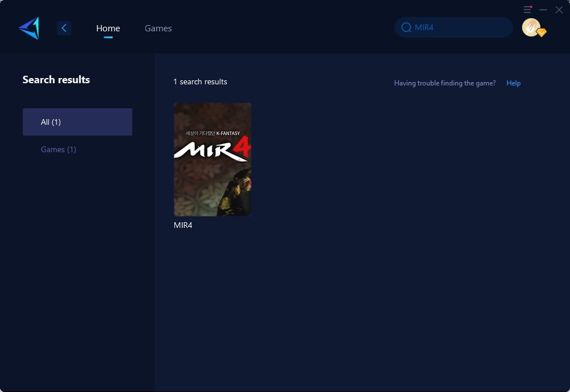Minimize the window
The height and width of the screenshot is (392, 570).
(543, 10)
